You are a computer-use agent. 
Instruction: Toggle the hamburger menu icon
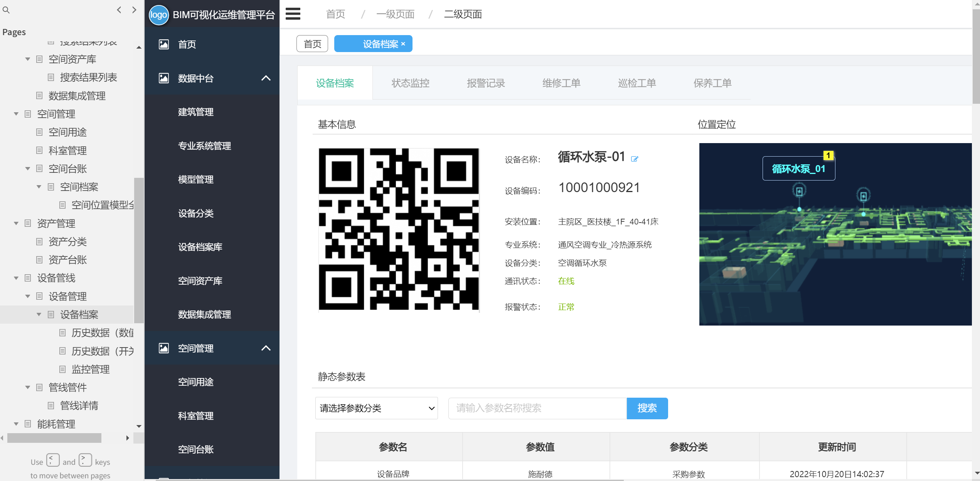coord(293,14)
